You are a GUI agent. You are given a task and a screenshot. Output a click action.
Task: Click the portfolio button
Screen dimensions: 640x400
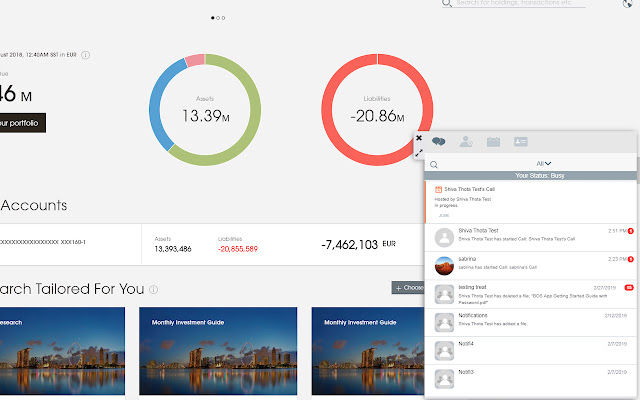click(x=22, y=123)
